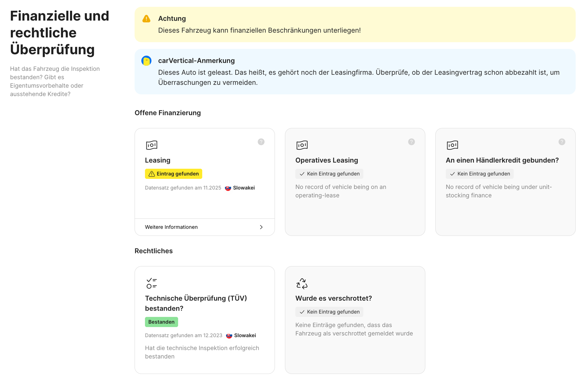Click Datensatz gefunden am 11.2025 text

point(183,188)
